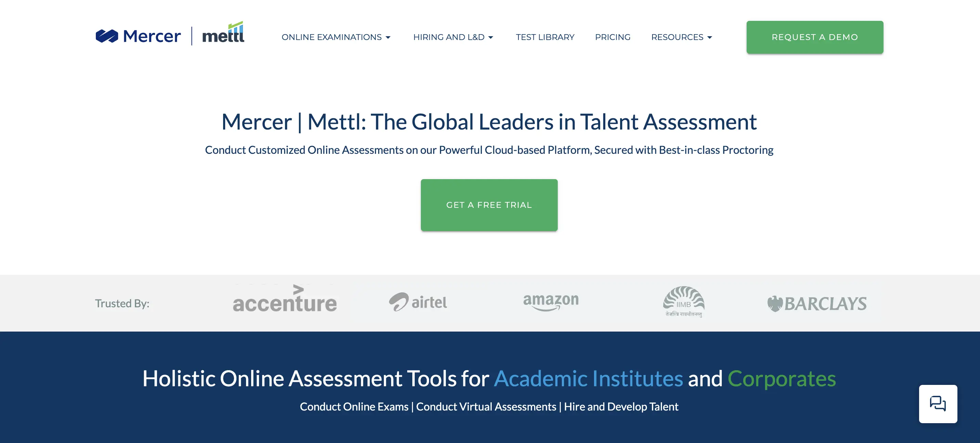Open the Hiring and L&D menu
The image size is (980, 443).
453,37
